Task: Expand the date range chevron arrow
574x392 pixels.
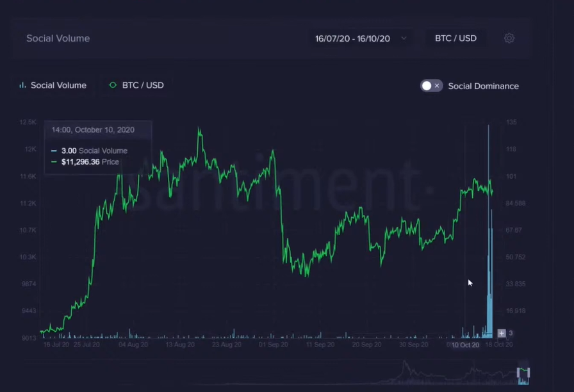Action: click(404, 38)
